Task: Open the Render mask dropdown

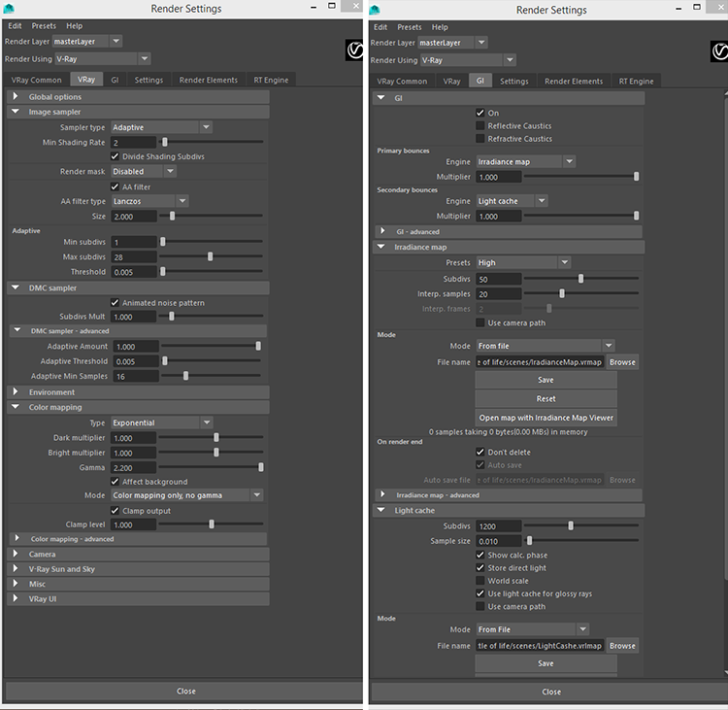Action: (144, 172)
